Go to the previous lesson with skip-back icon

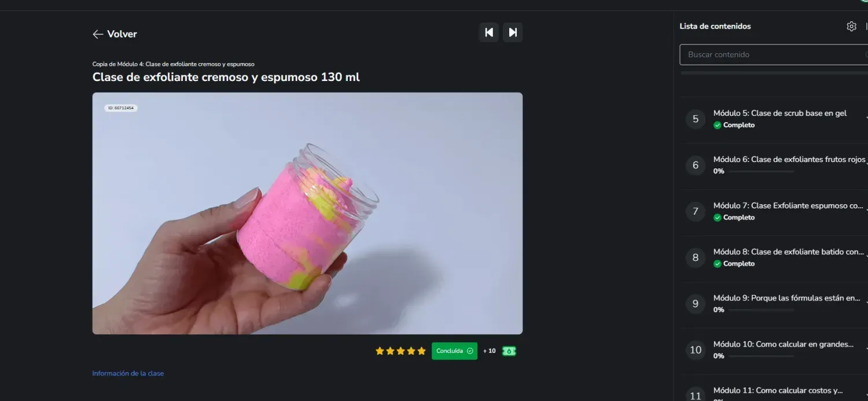[x=489, y=32]
